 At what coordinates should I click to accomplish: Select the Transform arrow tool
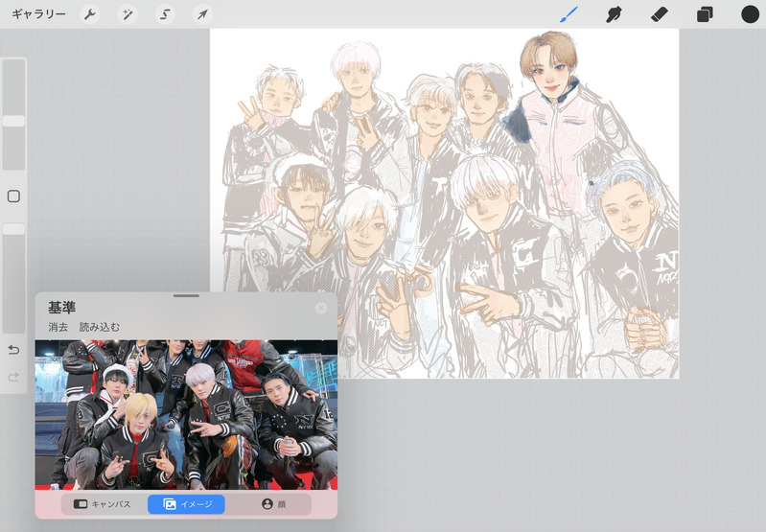202,14
